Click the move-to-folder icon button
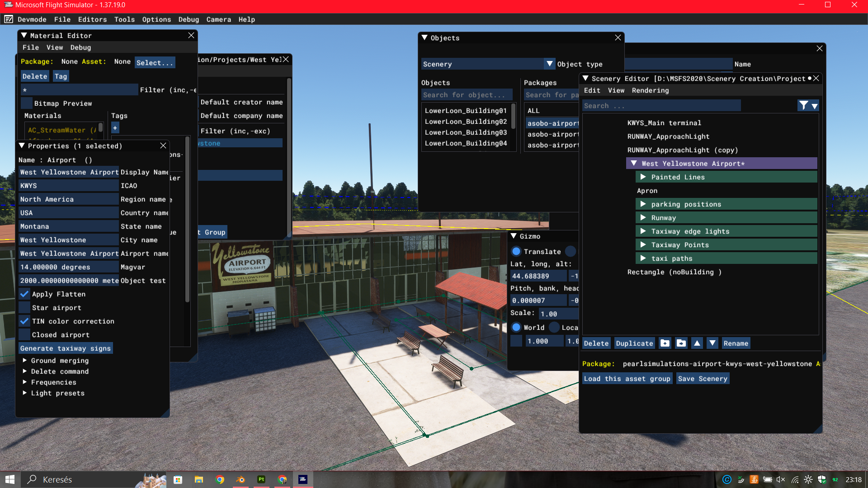 pyautogui.click(x=681, y=343)
